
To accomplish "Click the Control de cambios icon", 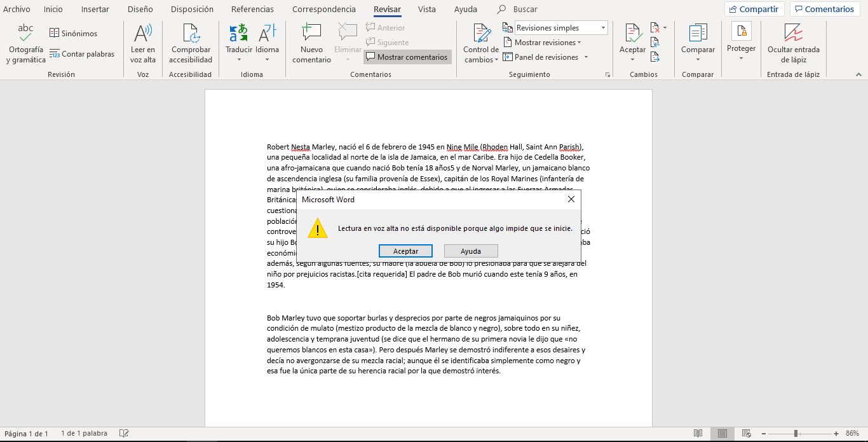I will [481, 33].
